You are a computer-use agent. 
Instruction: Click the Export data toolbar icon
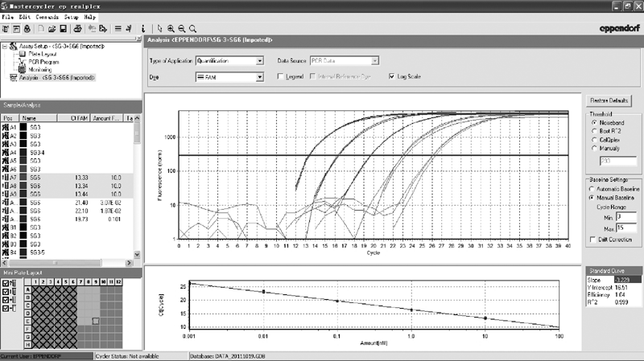pyautogui.click(x=103, y=29)
